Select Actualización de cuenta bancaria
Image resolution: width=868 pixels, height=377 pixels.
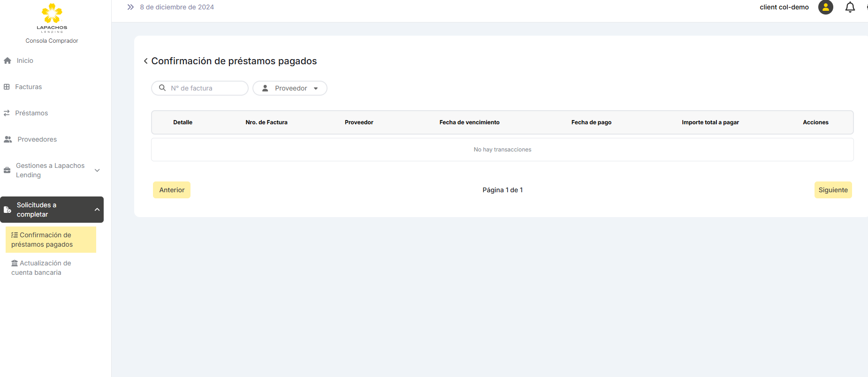tap(41, 268)
